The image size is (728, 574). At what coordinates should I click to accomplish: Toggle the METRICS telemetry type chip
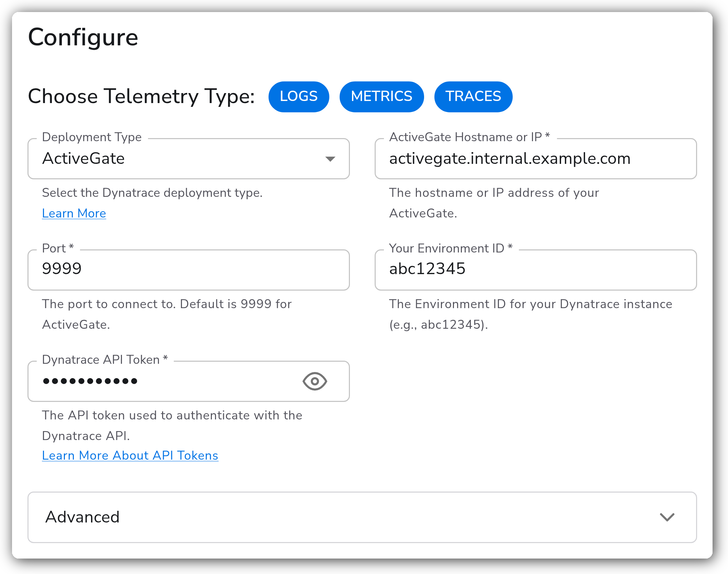382,97
